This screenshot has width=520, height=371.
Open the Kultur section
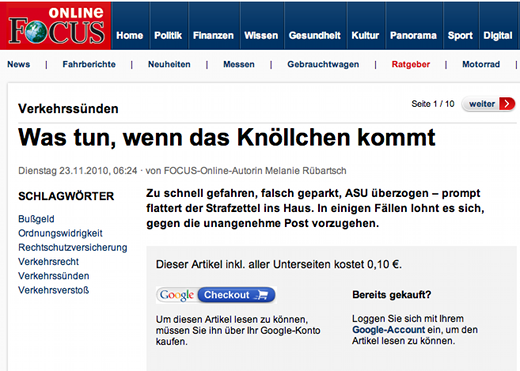click(365, 35)
